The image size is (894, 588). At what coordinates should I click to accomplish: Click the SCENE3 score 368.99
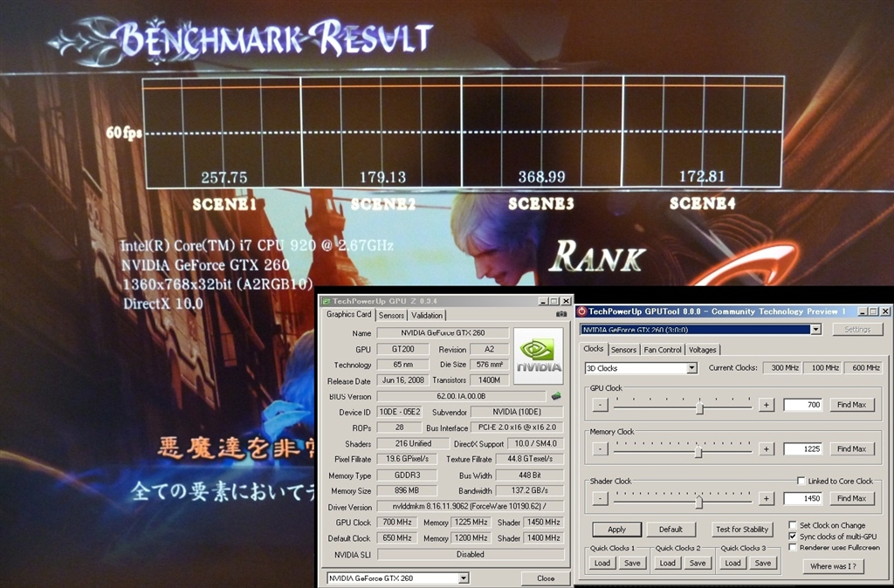pyautogui.click(x=541, y=177)
